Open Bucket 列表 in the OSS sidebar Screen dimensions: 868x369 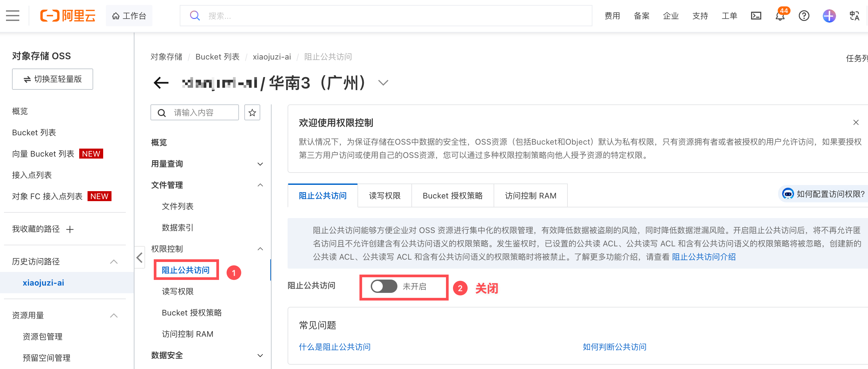coord(34,132)
